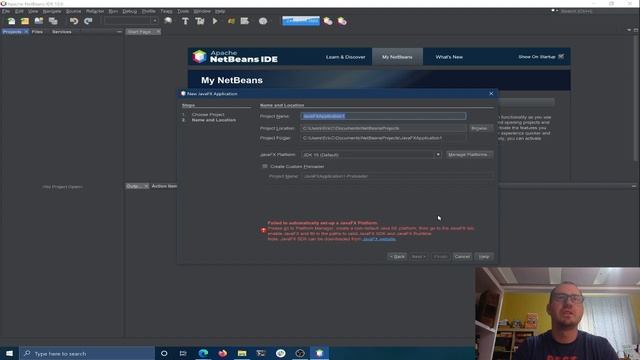Close the Start Page tab
The height and width of the screenshot is (360, 640).
158,31
